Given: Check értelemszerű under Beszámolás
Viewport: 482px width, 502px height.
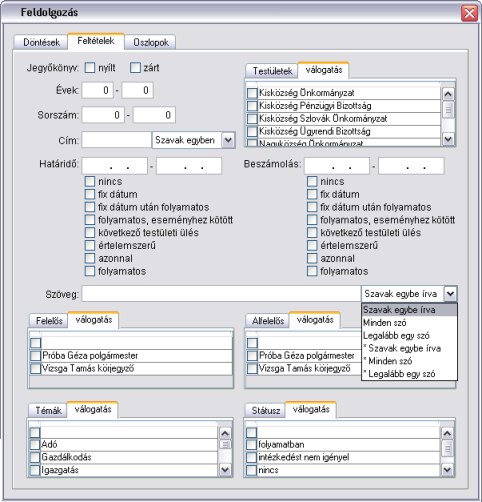Looking at the screenshot, I should 312,245.
